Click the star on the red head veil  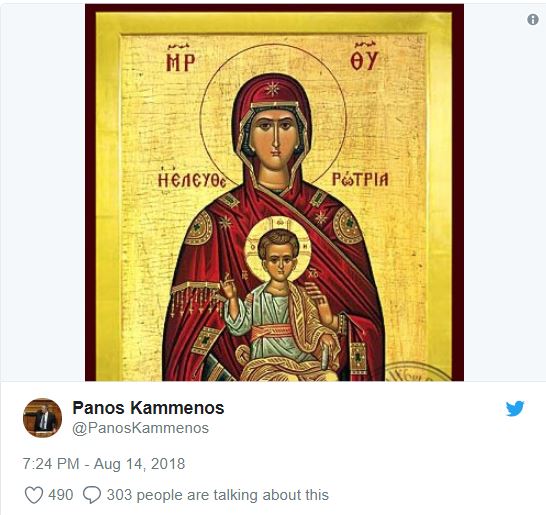[271, 88]
